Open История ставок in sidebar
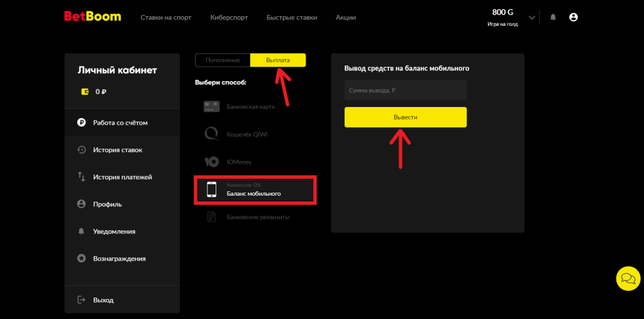 pos(118,150)
